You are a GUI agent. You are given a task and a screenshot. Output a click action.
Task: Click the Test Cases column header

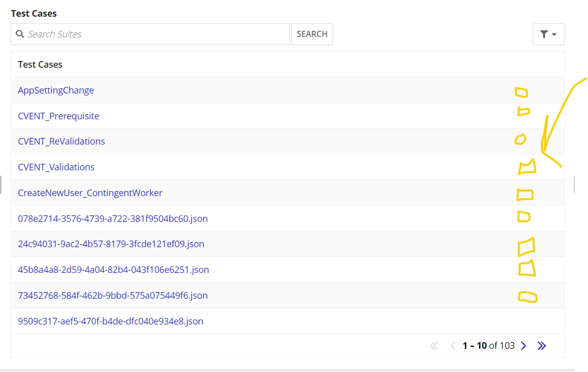[x=40, y=65]
